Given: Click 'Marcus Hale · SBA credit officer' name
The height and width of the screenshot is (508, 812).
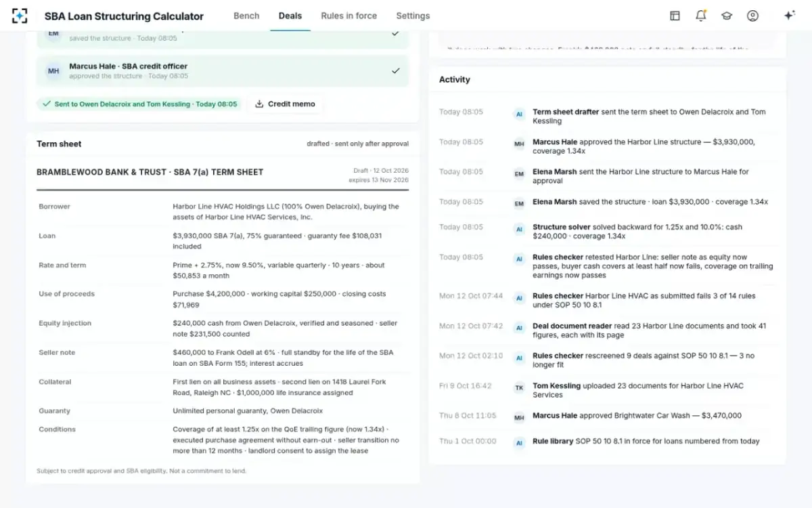Looking at the screenshot, I should click(128, 66).
